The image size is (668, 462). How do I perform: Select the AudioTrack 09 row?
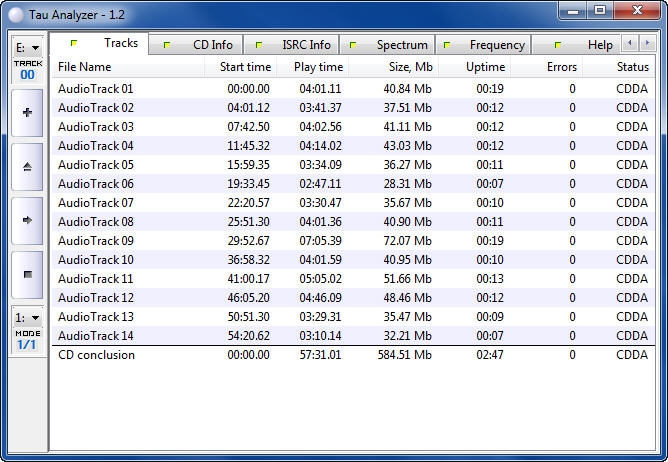pos(96,241)
